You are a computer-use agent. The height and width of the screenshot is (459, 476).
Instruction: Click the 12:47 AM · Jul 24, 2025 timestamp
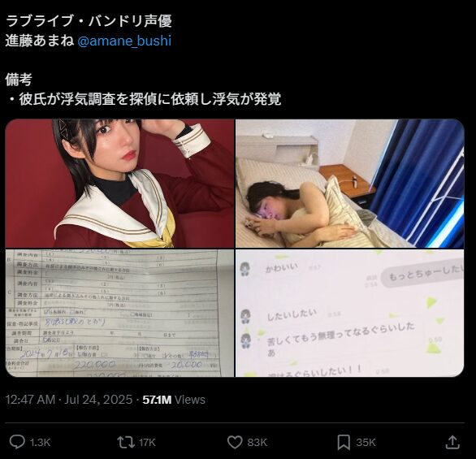pos(69,400)
